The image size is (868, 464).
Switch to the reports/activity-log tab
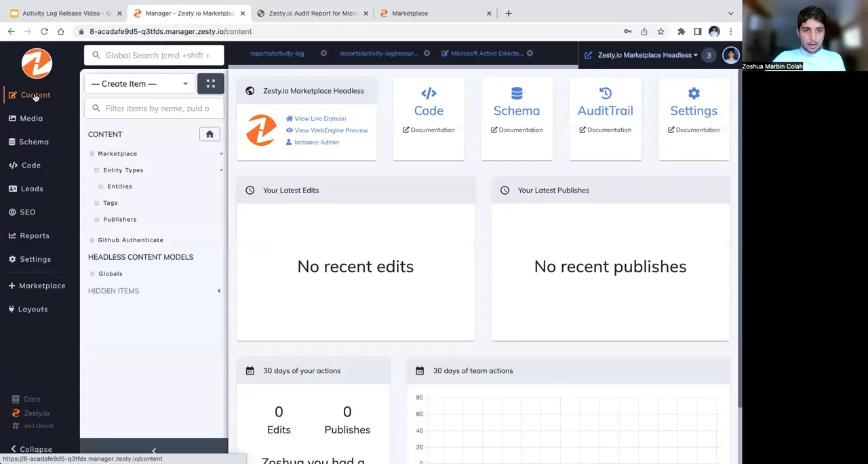tap(277, 54)
